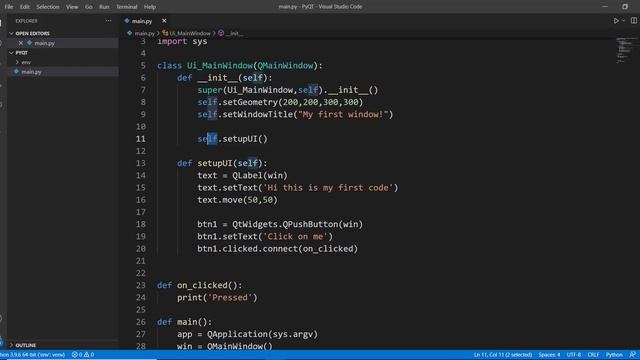
Task: Select language mode Python in status bar
Action: 614,355
